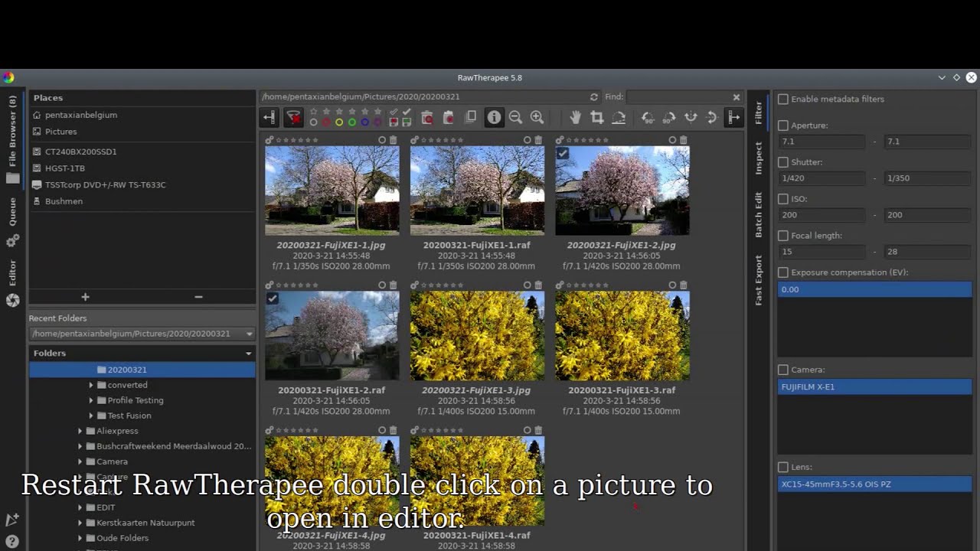Viewport: 980px width, 551px height.
Task: Zoom in thumbnails with plus magnifier
Action: [537, 117]
